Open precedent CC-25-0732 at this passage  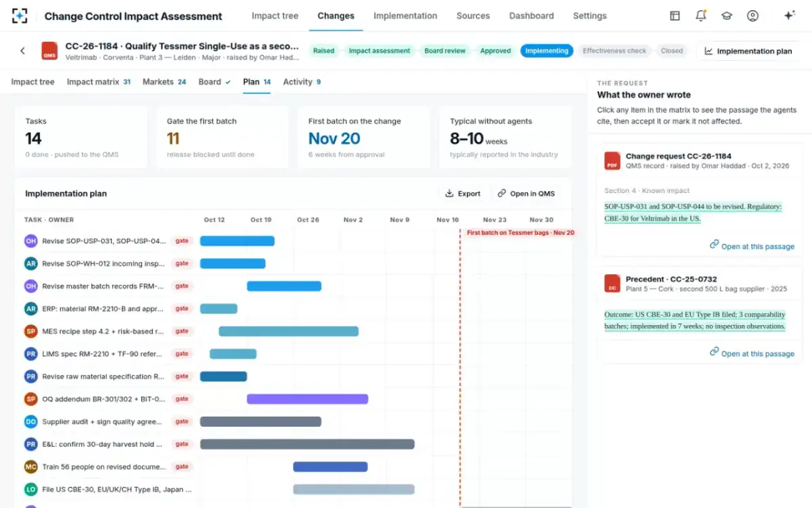coord(752,353)
